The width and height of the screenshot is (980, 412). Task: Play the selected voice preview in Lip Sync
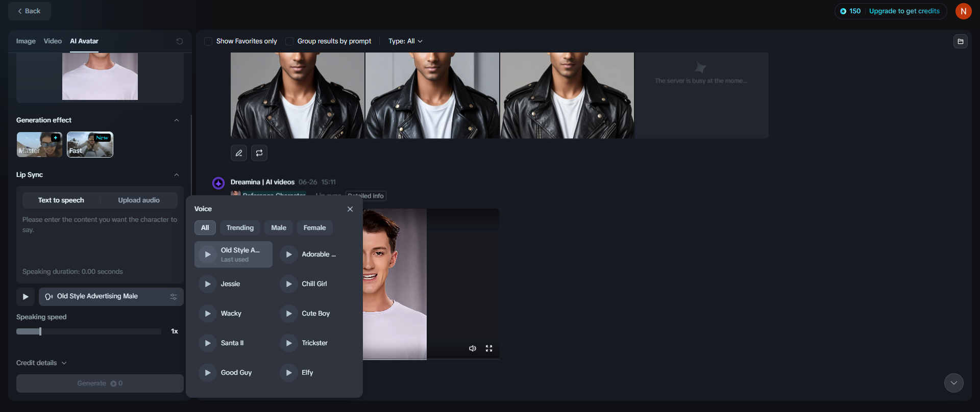[x=26, y=297]
